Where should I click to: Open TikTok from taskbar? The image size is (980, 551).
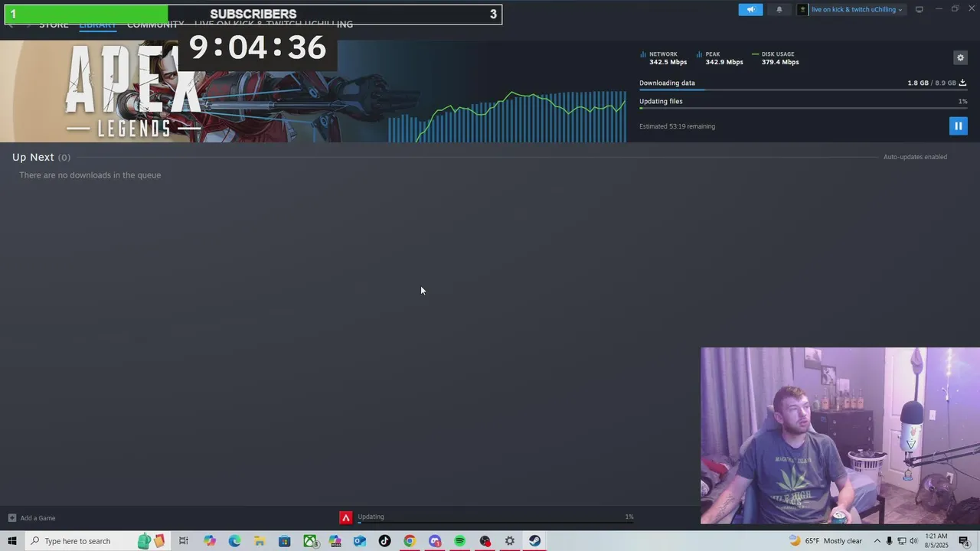point(384,541)
